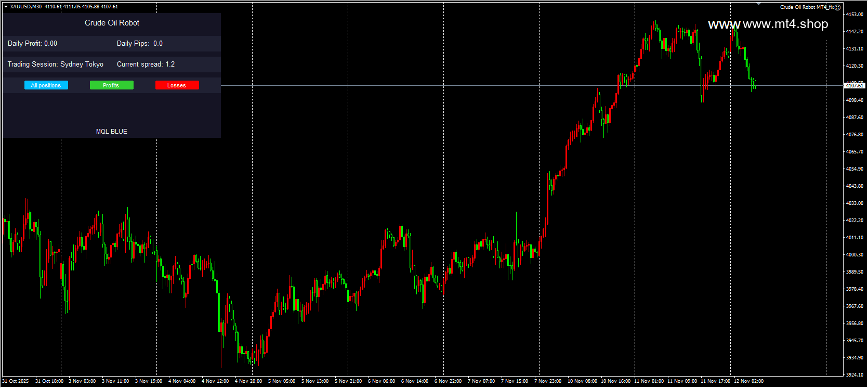
Task: Click the 7 Nov 23:00 time axis label
Action: coord(548,381)
